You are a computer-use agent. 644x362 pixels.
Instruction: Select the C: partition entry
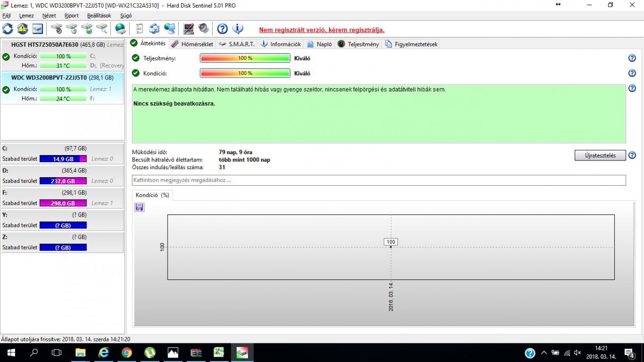tap(62, 154)
